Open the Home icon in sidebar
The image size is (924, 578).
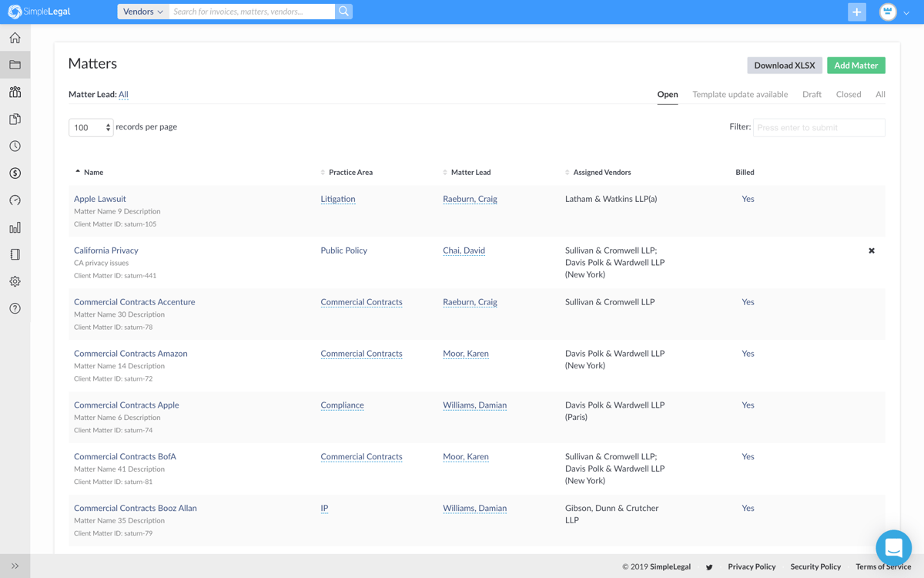[15, 38]
